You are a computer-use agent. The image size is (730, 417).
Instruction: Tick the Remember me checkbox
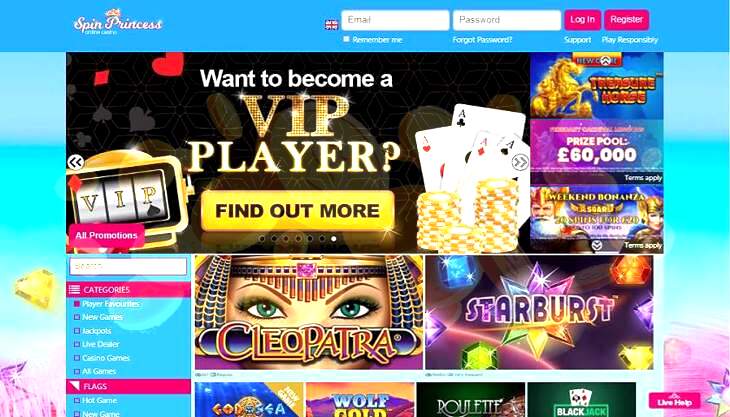click(346, 39)
